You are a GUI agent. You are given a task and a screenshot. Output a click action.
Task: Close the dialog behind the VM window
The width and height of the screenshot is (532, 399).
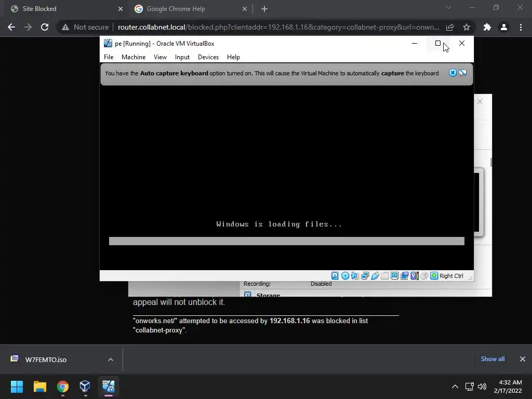[480, 101]
